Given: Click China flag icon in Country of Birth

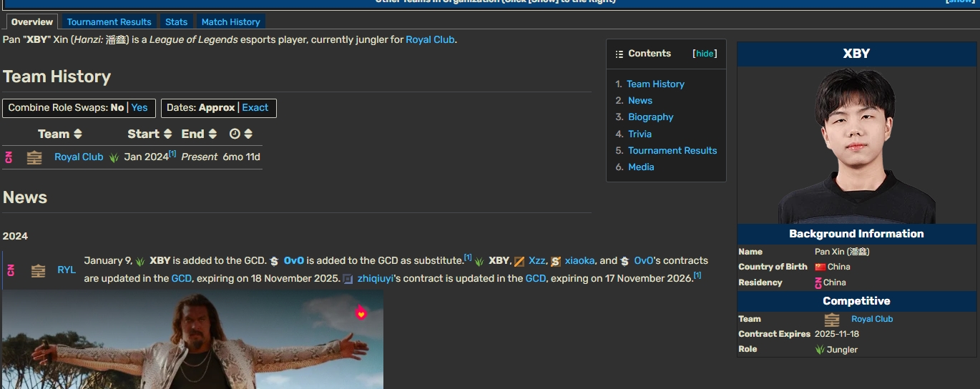Looking at the screenshot, I should [x=820, y=267].
